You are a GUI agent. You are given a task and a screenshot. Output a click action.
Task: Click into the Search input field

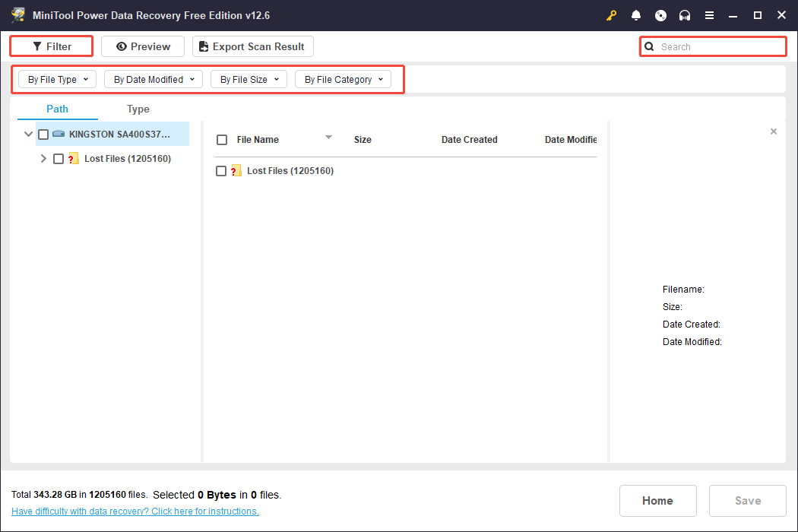coord(718,46)
